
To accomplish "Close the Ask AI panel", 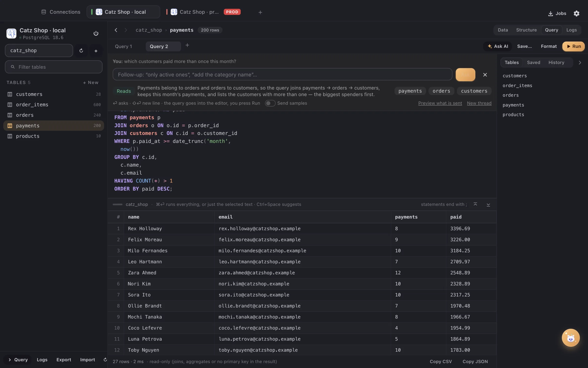I will point(485,75).
